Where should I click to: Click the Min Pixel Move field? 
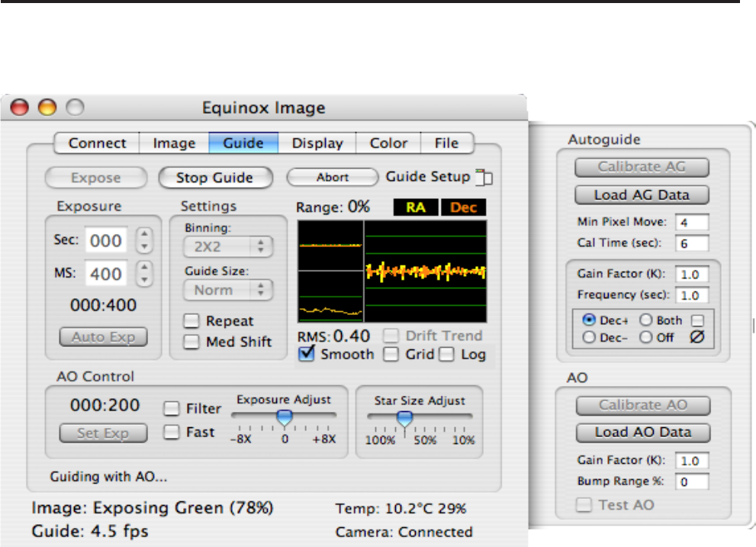tap(692, 222)
